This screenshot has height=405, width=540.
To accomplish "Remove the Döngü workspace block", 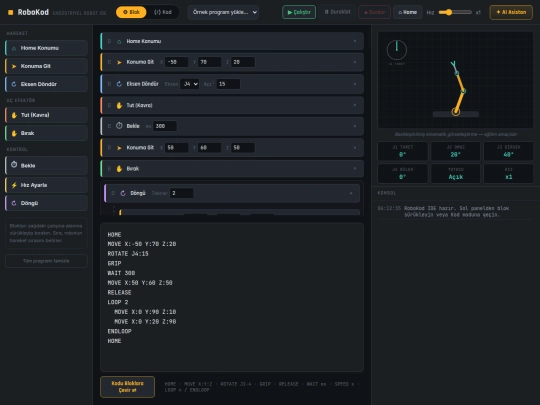I will 351,193.
